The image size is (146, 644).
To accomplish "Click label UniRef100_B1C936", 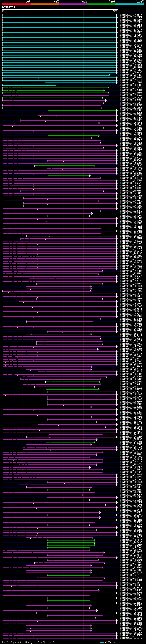I will [131, 165].
